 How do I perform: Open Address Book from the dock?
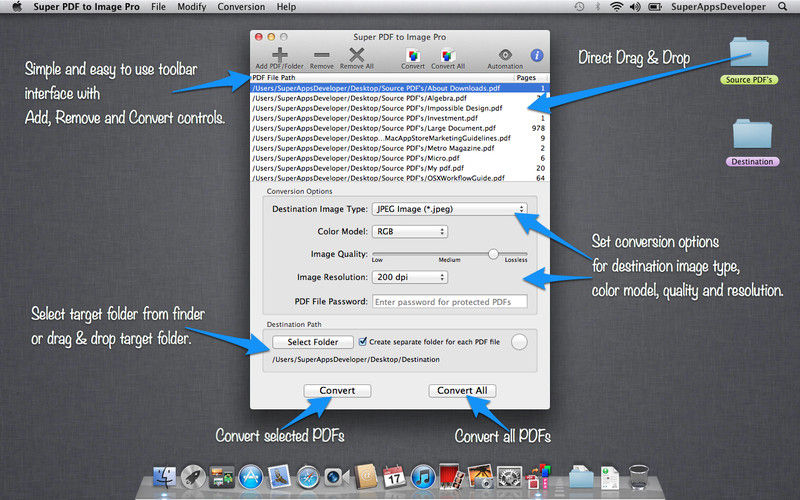[x=366, y=478]
